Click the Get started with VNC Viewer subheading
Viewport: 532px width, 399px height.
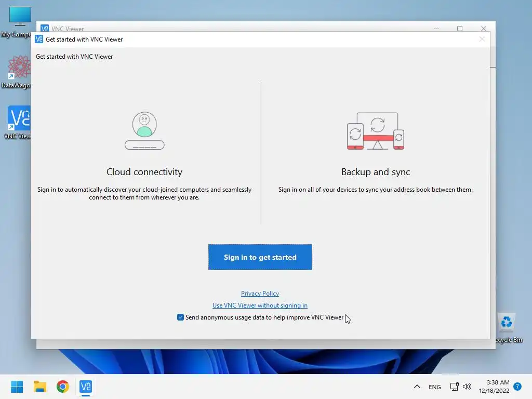tap(74, 57)
